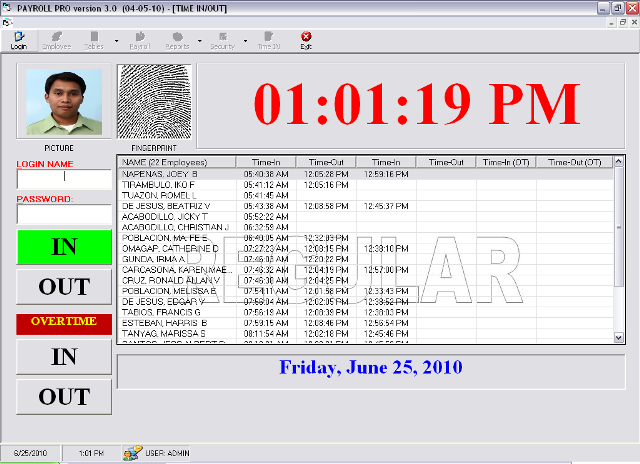The image size is (640, 464).
Task: Select the CARCASONA, KAREN MAE row
Action: [x=365, y=270]
